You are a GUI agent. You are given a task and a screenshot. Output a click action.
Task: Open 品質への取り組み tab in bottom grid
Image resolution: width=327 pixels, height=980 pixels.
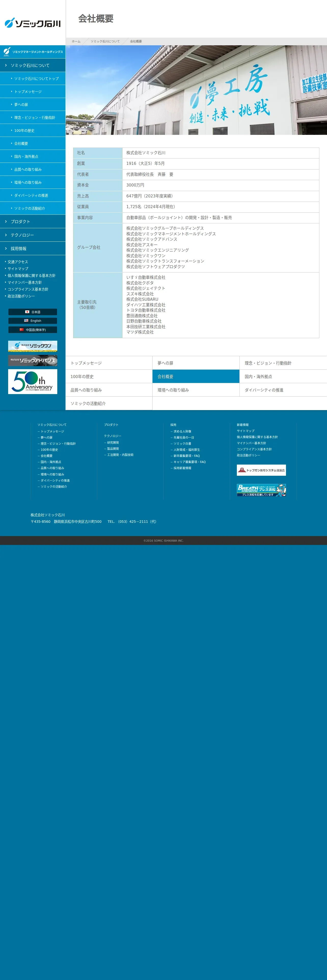[x=109, y=390]
